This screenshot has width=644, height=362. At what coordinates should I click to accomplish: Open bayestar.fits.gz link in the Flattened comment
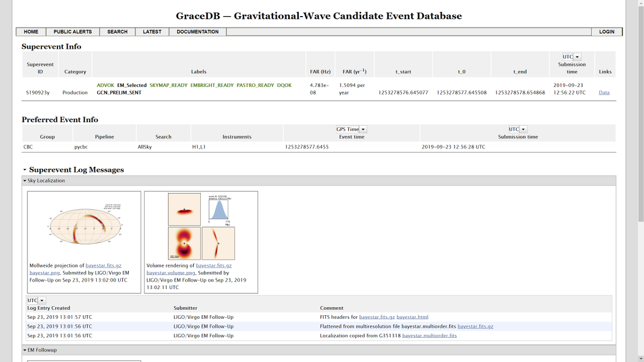pyautogui.click(x=475, y=326)
